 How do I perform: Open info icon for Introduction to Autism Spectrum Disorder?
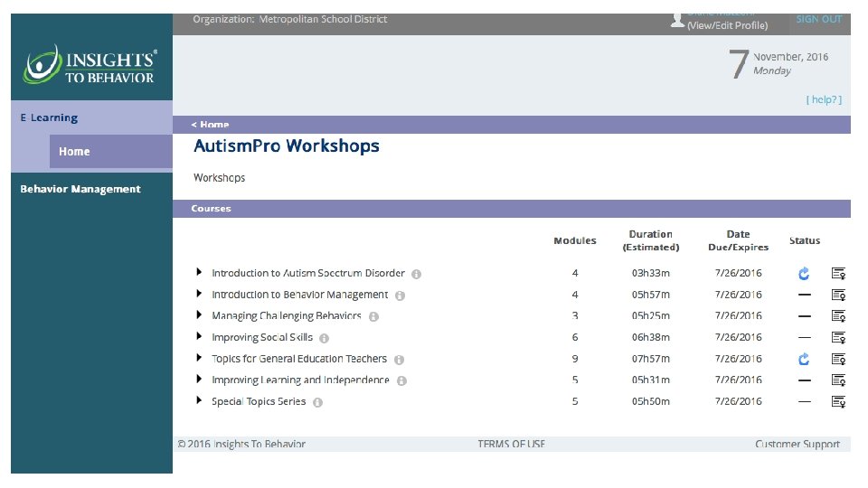point(416,274)
